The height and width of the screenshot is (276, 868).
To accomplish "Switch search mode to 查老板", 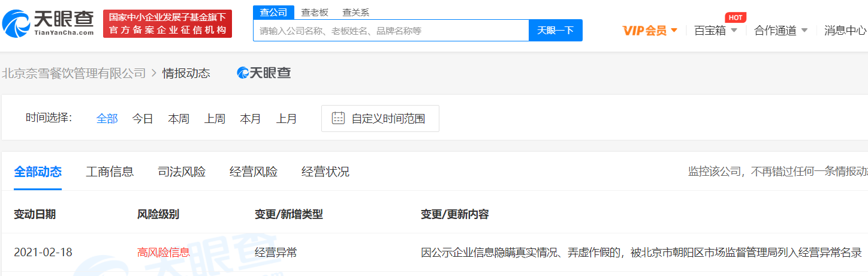I will pyautogui.click(x=315, y=12).
